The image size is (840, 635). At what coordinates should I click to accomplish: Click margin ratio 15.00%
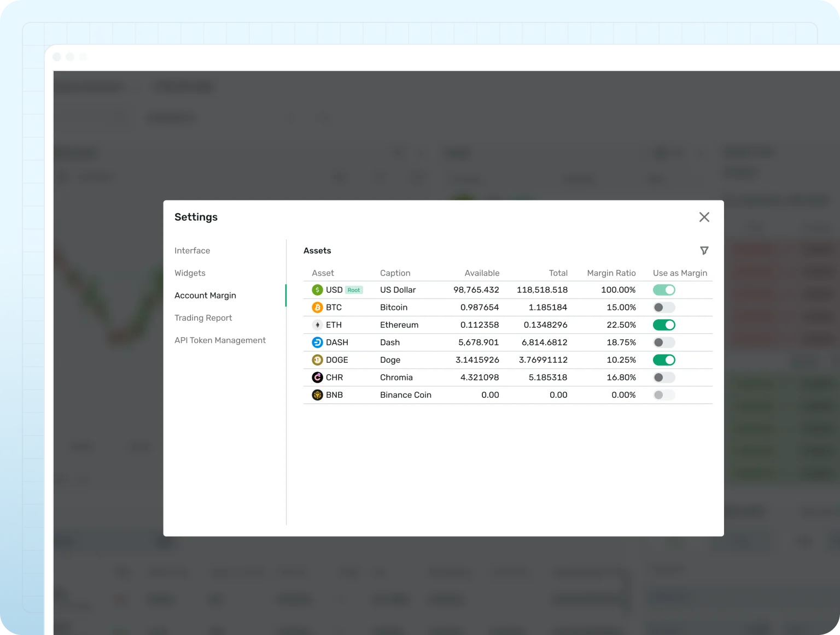621,307
